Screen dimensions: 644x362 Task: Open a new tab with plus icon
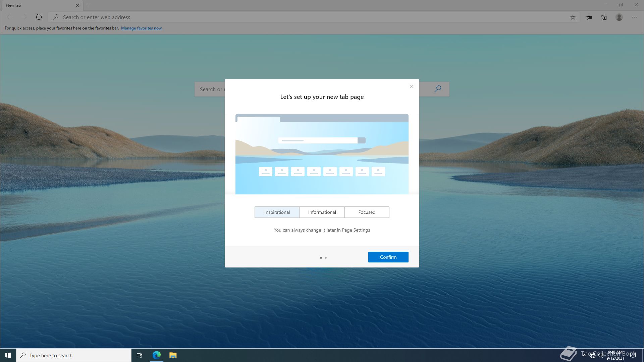(88, 5)
